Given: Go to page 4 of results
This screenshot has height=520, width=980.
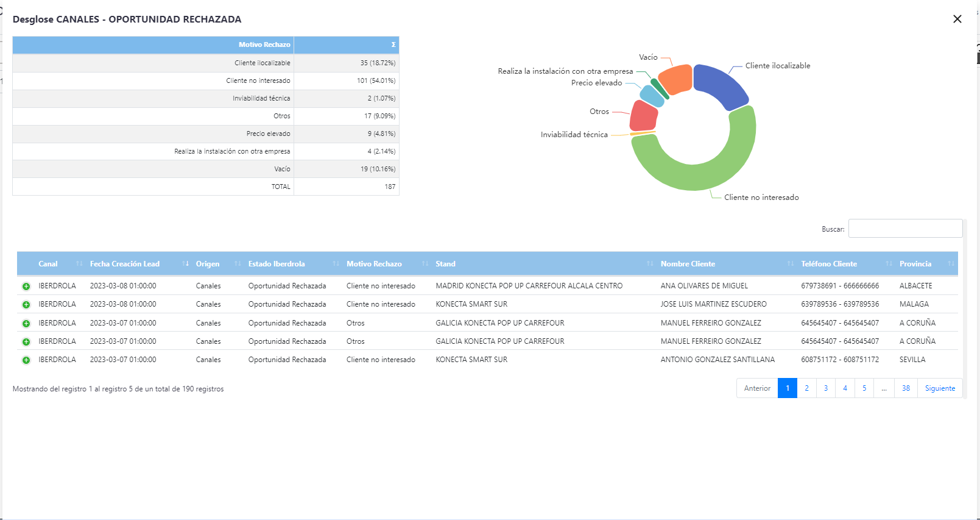Looking at the screenshot, I should point(845,388).
